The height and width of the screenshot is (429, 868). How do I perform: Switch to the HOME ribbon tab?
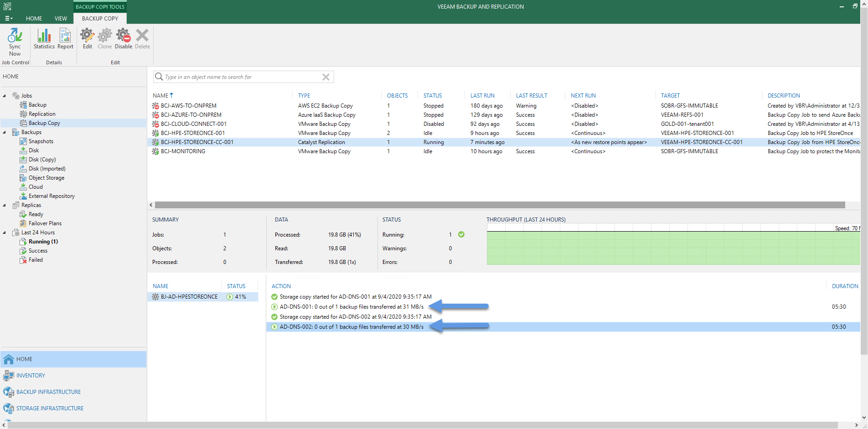point(34,19)
